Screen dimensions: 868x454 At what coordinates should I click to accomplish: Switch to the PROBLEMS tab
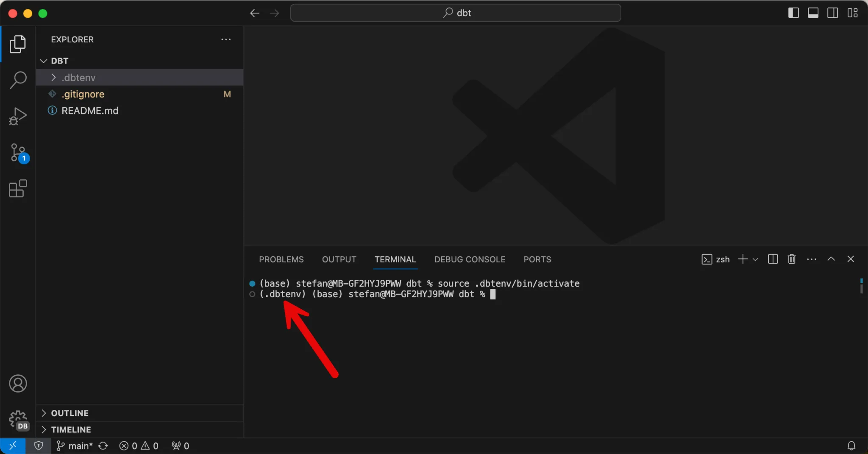point(281,259)
